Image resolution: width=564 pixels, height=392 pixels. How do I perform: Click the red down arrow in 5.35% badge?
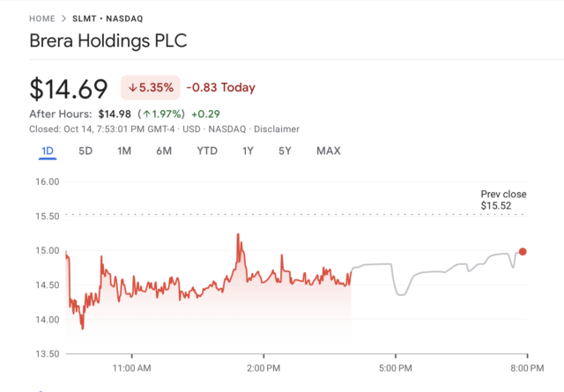click(132, 88)
